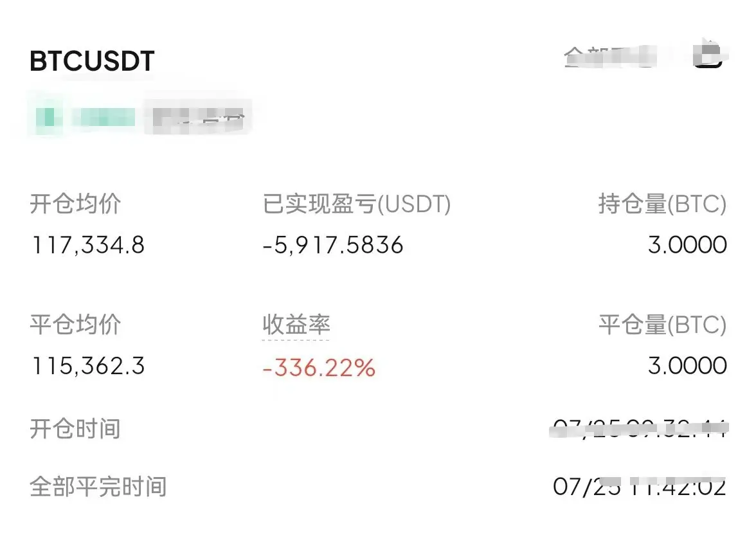Select the 115,362.3 close price value

pos(87,366)
